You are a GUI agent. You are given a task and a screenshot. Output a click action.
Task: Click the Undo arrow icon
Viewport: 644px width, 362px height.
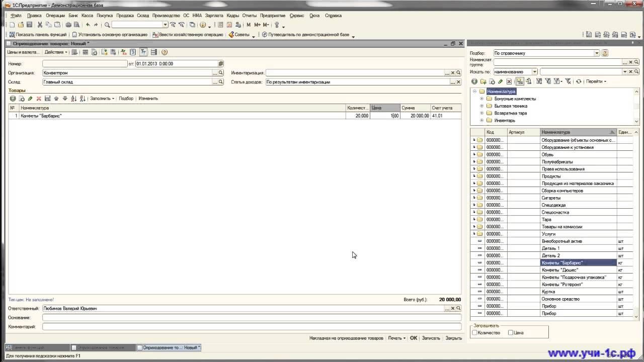pyautogui.click(x=88, y=25)
